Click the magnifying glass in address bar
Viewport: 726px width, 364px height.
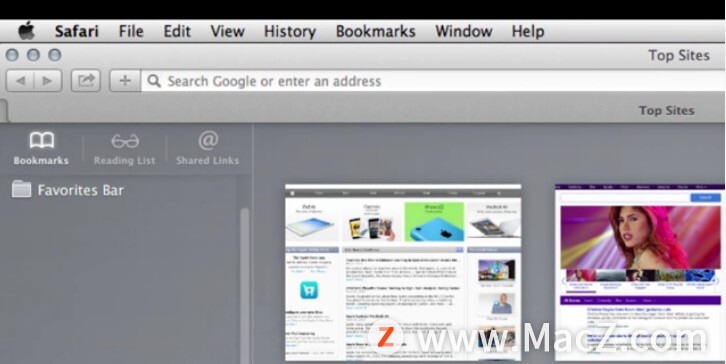154,81
